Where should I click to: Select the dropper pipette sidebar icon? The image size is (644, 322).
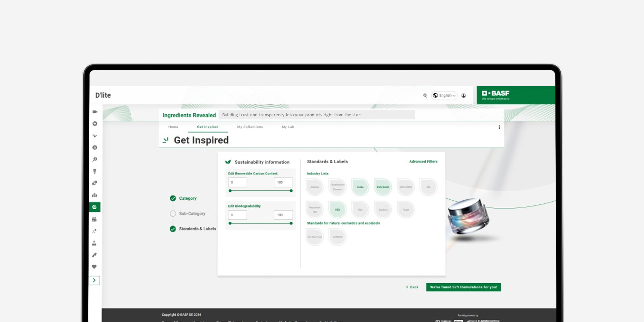coord(94,255)
